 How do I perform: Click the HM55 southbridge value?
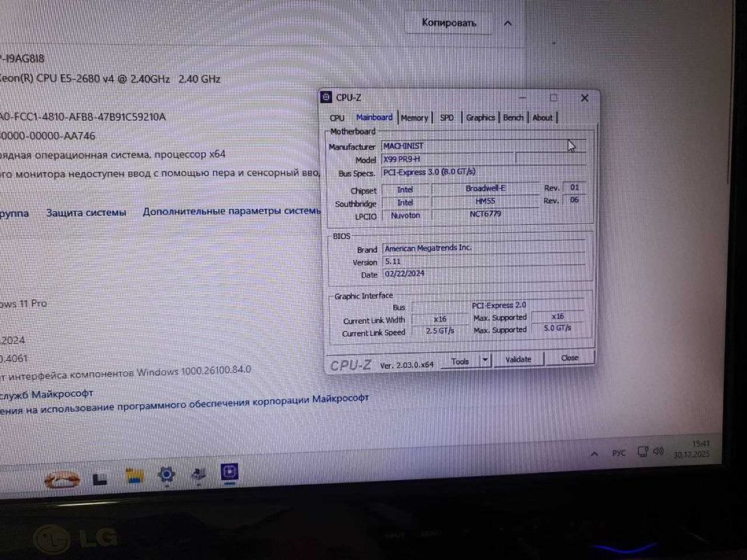click(x=485, y=202)
